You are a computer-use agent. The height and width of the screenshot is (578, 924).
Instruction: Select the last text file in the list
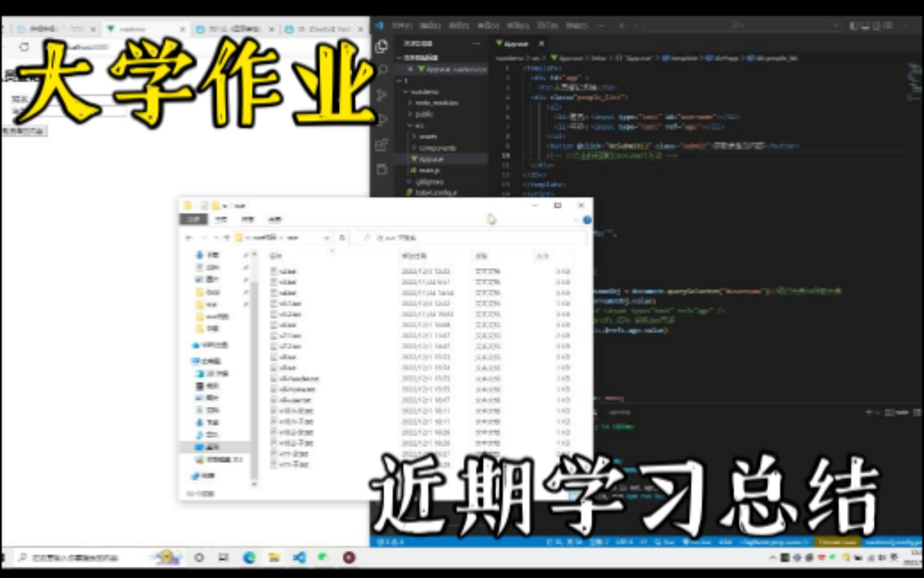[290, 464]
